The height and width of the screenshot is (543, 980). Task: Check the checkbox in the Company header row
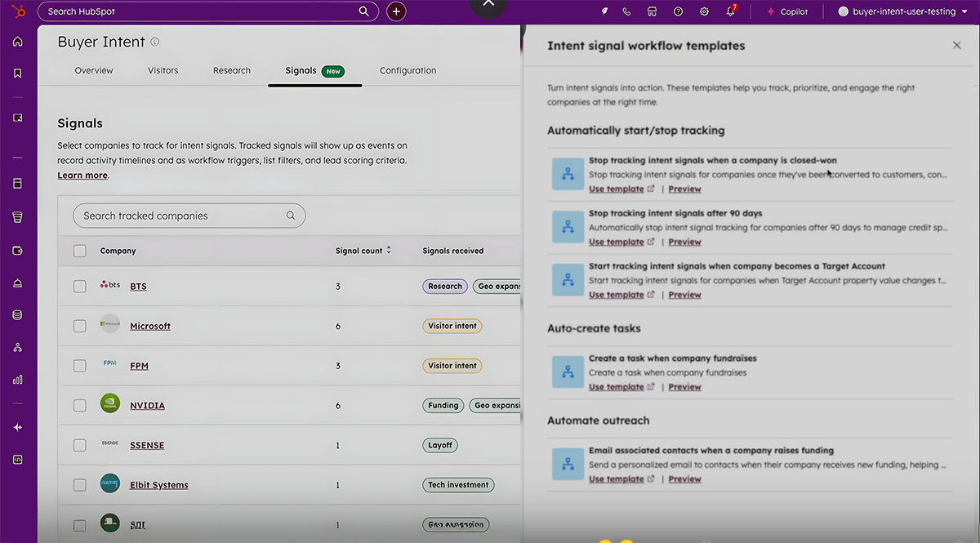[79, 251]
